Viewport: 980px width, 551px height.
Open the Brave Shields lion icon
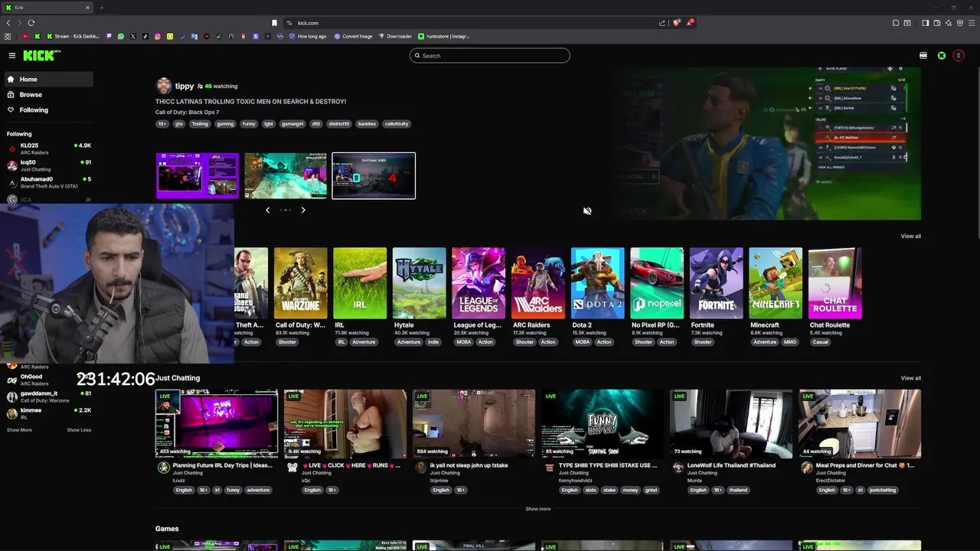click(x=676, y=23)
